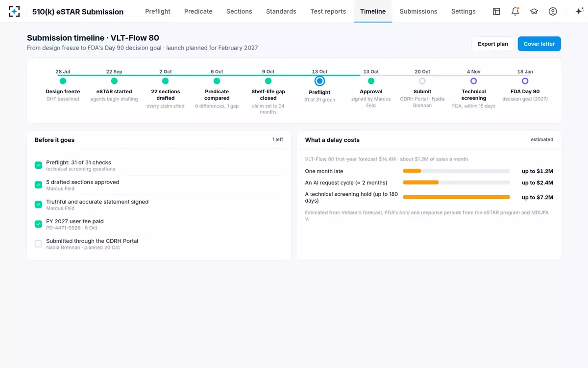Switch to the Preflight tab
Viewport: 588px width, 368px height.
pyautogui.click(x=158, y=11)
